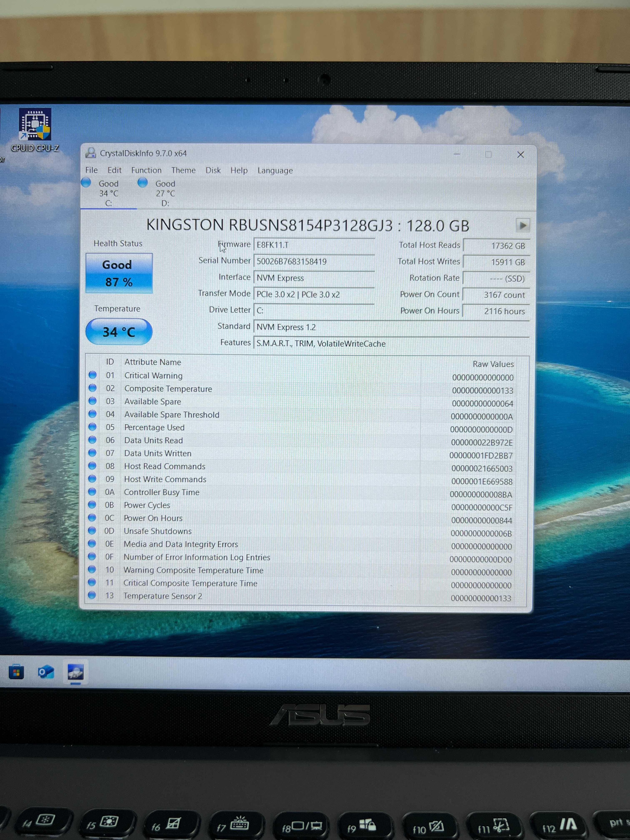Select raw value 0000000000006B
This screenshot has height=840, width=630.
[481, 533]
